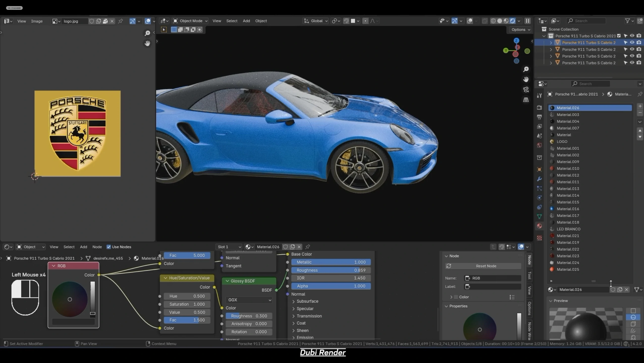Click pause render icon in viewport header
The height and width of the screenshot is (363, 644).
point(527,21)
